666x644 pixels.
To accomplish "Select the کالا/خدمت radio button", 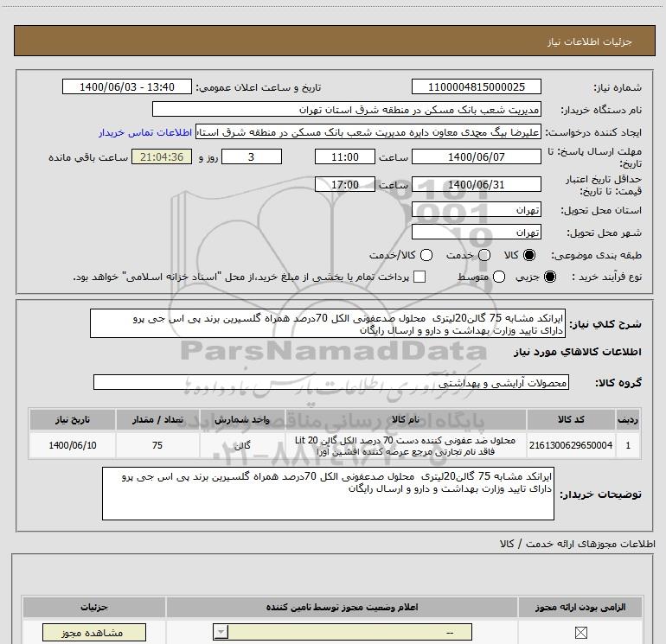I will tap(426, 255).
